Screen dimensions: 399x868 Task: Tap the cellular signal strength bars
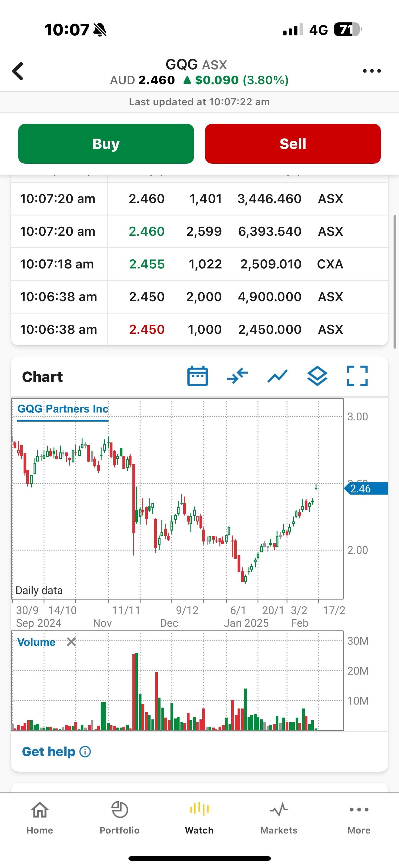click(x=293, y=30)
